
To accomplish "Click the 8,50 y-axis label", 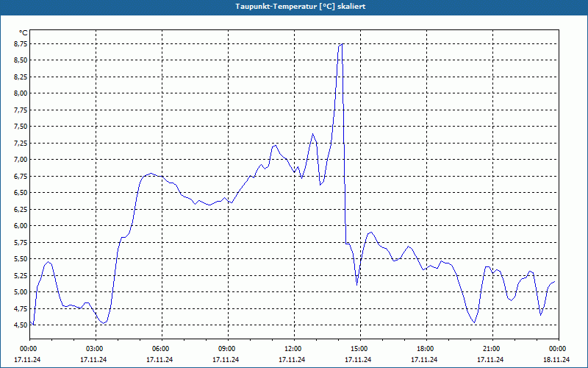I will click(x=21, y=60).
